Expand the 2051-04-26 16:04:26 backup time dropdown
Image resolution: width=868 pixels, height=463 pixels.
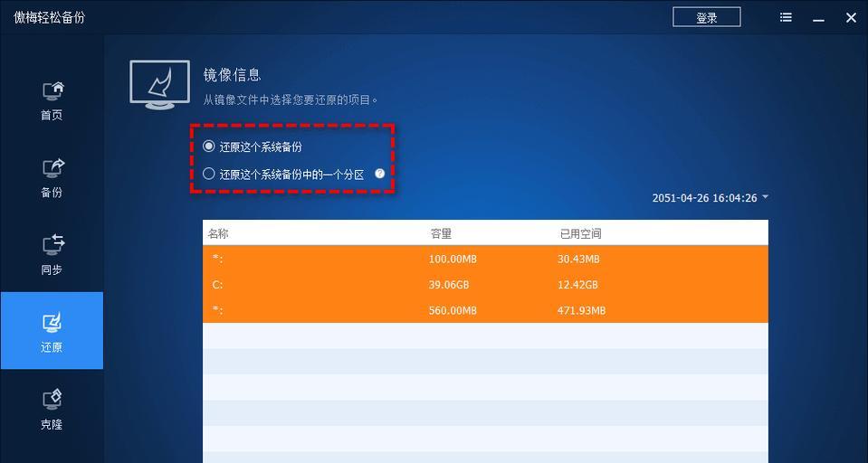pos(711,198)
